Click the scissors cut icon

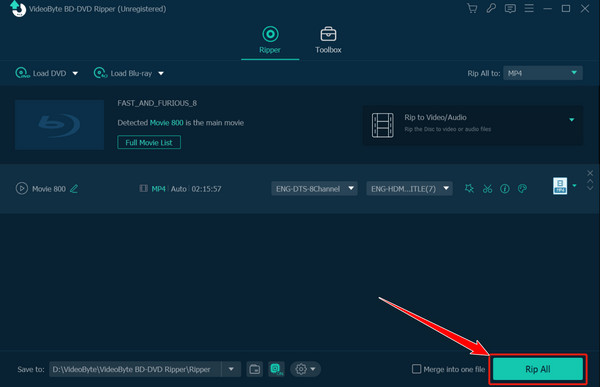[x=487, y=189]
